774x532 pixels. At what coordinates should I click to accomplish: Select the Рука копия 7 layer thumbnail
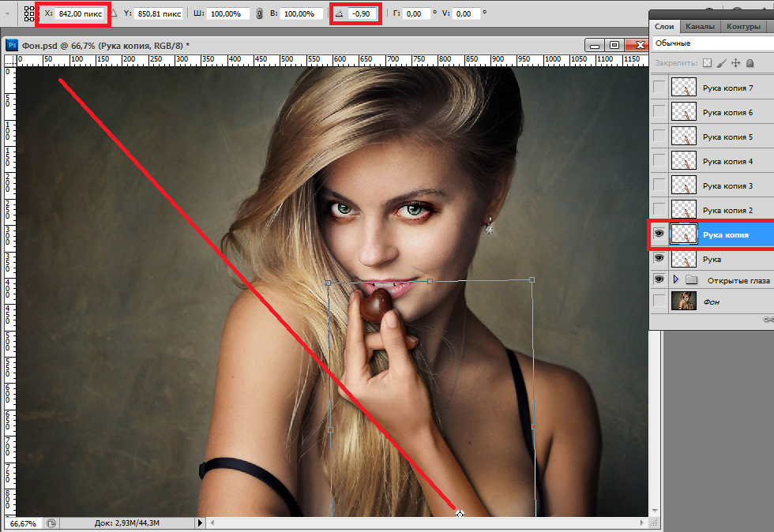pyautogui.click(x=684, y=87)
